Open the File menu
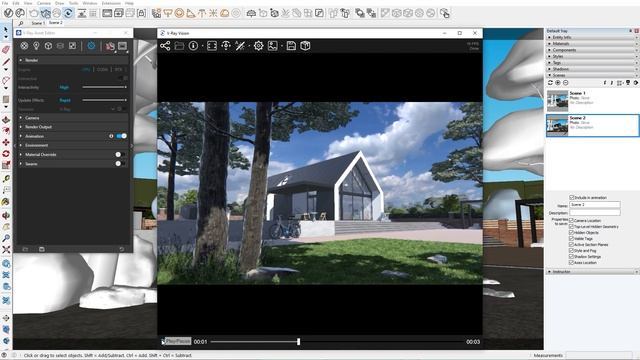Image resolution: width=640 pixels, height=360 pixels. point(5,3)
